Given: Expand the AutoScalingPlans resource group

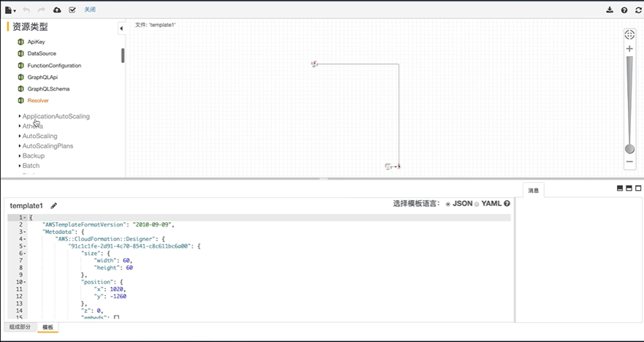Looking at the screenshot, I should 48,146.
